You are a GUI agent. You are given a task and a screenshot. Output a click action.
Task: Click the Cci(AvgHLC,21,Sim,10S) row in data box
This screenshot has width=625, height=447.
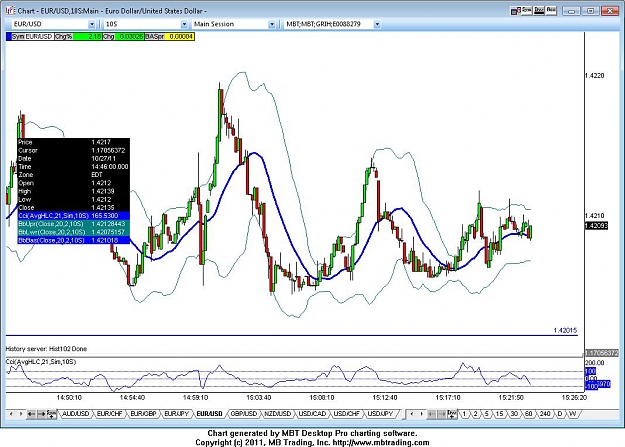click(74, 216)
